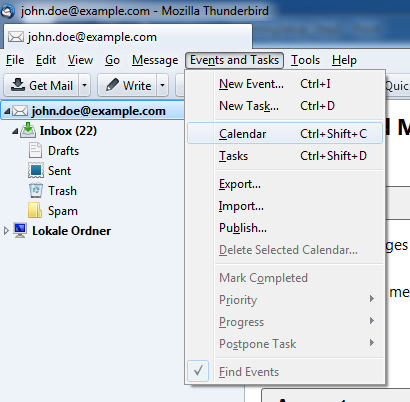Image resolution: width=410 pixels, height=402 pixels.
Task: Select the Drafts folder icon
Action: pyautogui.click(x=35, y=150)
